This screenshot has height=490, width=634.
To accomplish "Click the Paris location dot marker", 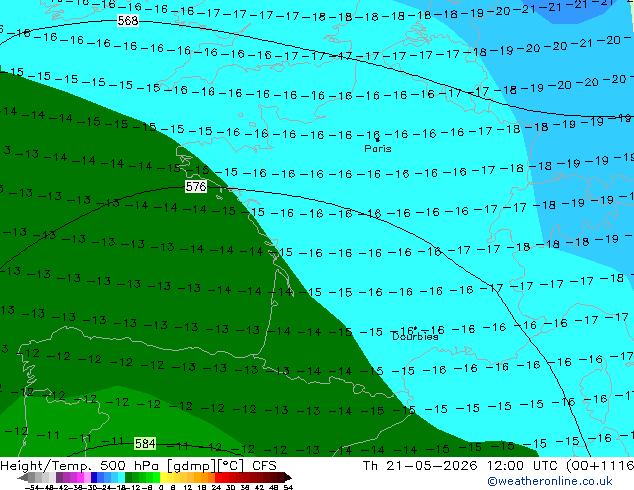I will click(378, 140).
